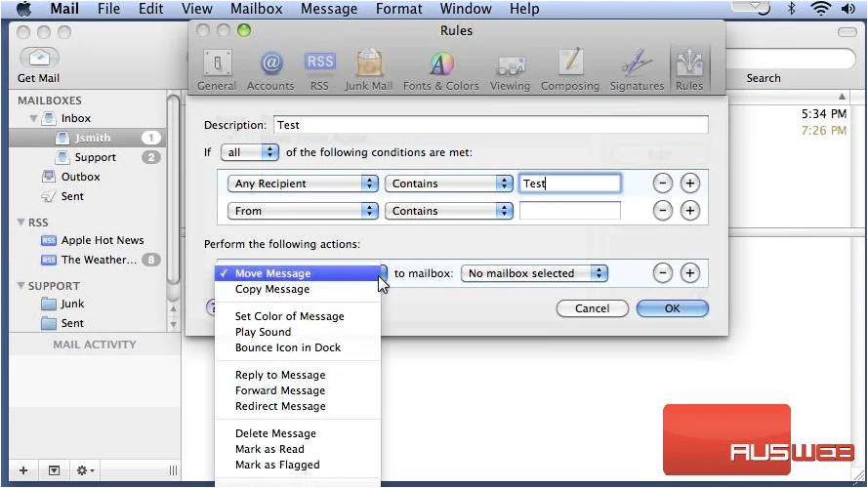The image size is (868, 488).
Task: Open the Mailbox menu in menu bar
Action: pyautogui.click(x=257, y=9)
